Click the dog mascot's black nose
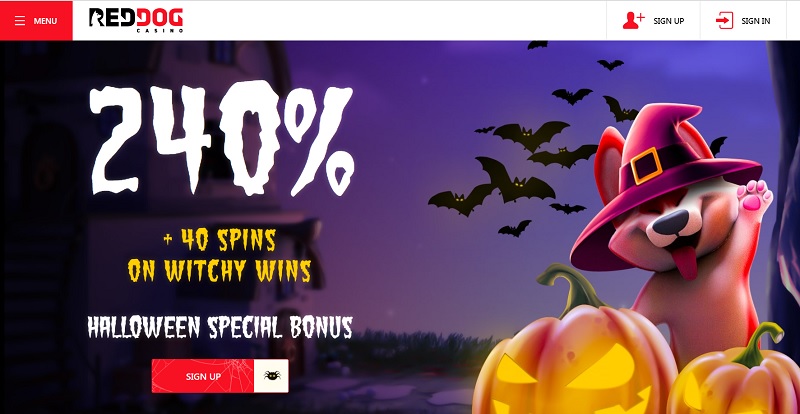The width and height of the screenshot is (800, 414). coord(670,223)
